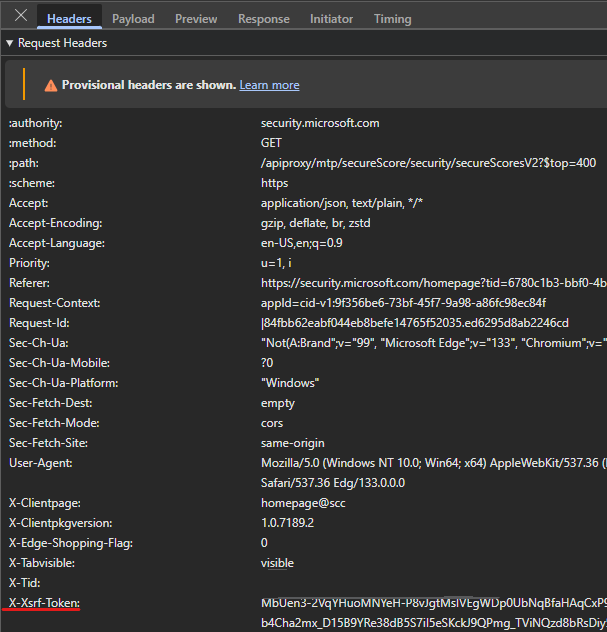Select the u=1, i priority value
The width and height of the screenshot is (607, 632).
(x=276, y=263)
